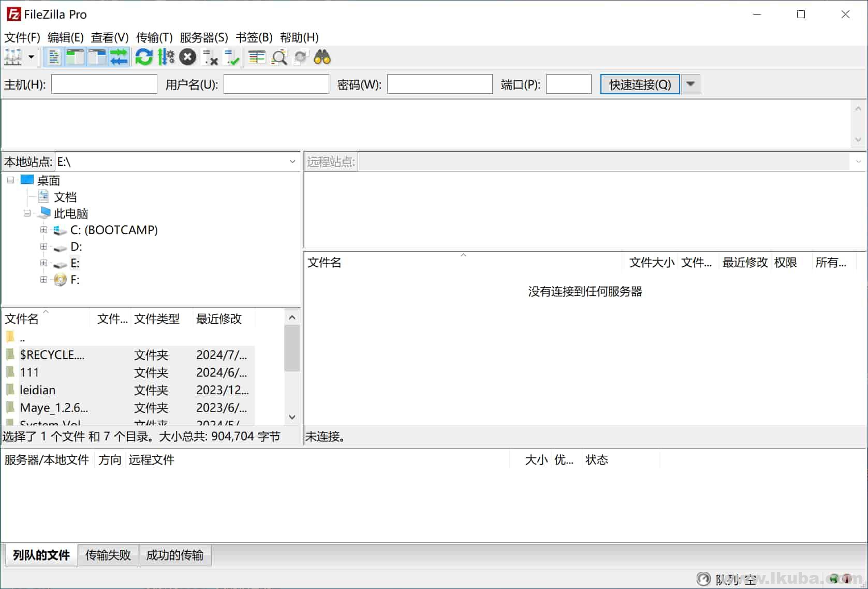Switch to the 传输失败 tab
This screenshot has height=589, width=868.
click(108, 555)
